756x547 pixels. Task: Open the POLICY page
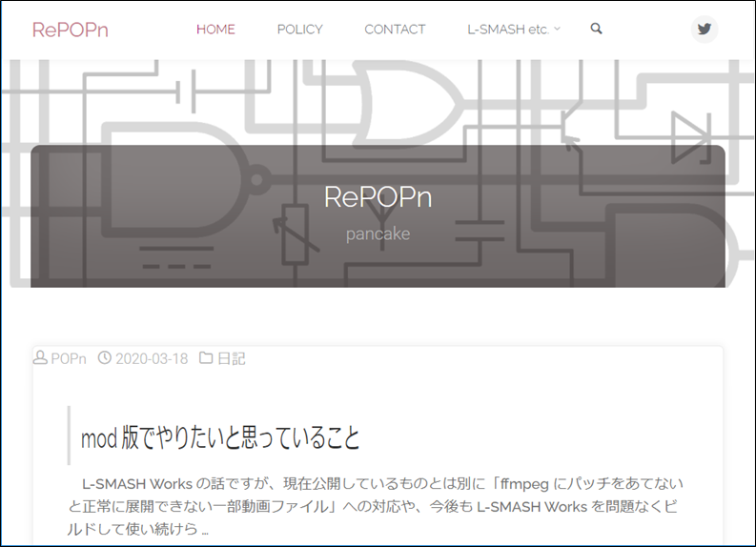(x=299, y=30)
